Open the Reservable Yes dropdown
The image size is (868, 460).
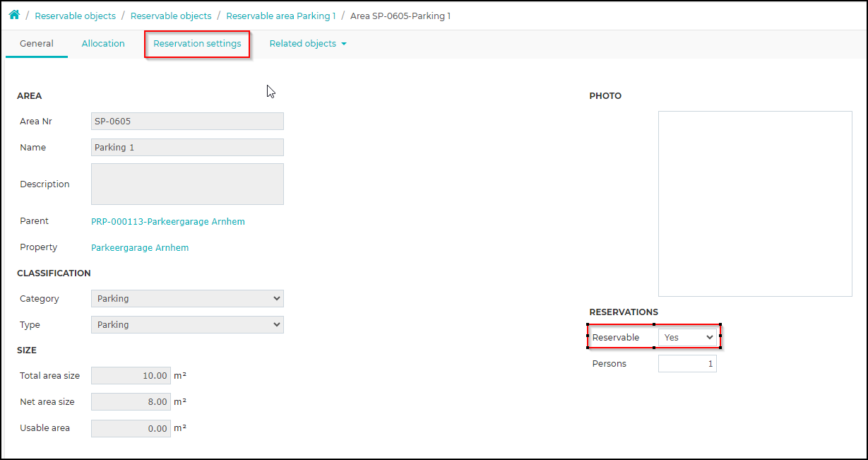tap(687, 338)
